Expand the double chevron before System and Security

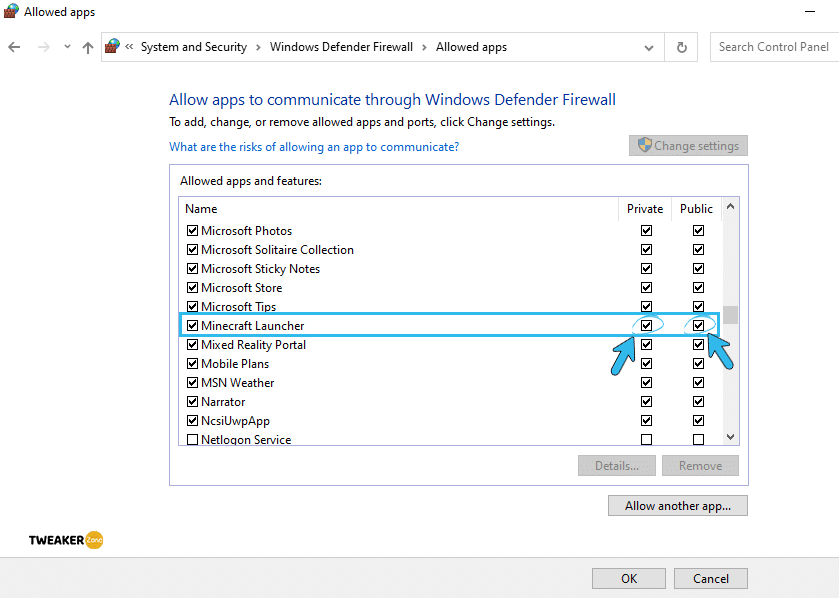[x=129, y=47]
